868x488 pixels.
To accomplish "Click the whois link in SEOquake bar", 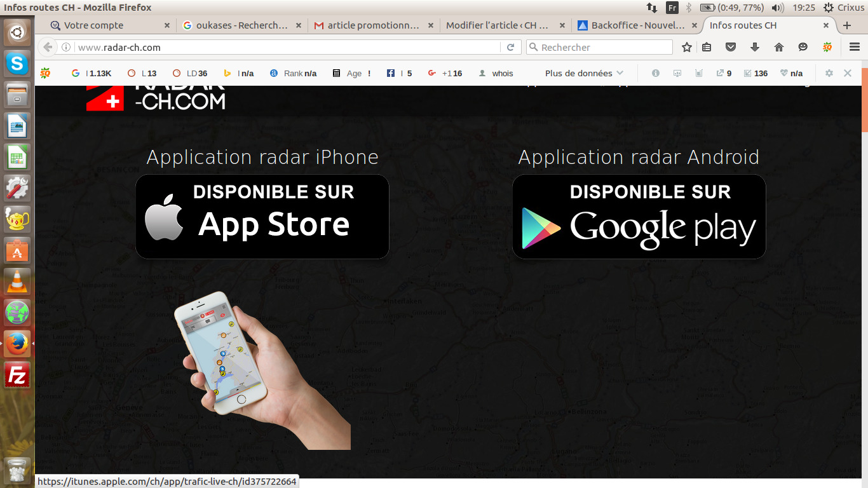I will 496,73.
